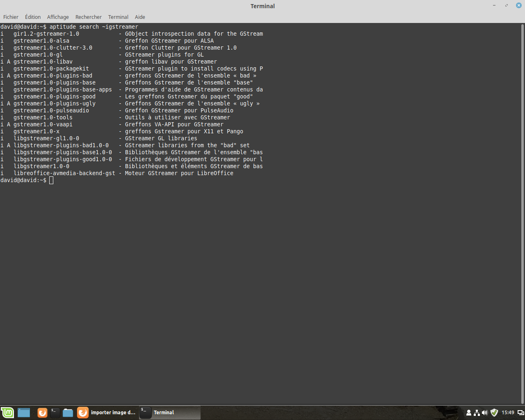Click the "gstreamer1.0-plugins-base" package name
Screen dimensions: 525x420
[55, 82]
